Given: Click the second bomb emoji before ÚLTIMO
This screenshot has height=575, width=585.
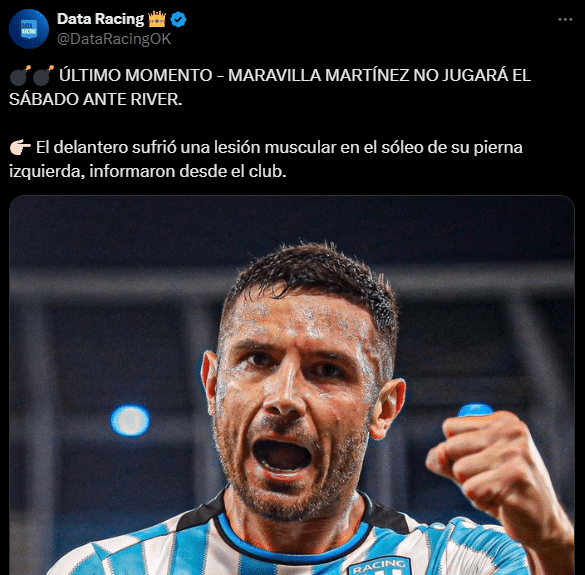Looking at the screenshot, I should pyautogui.click(x=43, y=76).
